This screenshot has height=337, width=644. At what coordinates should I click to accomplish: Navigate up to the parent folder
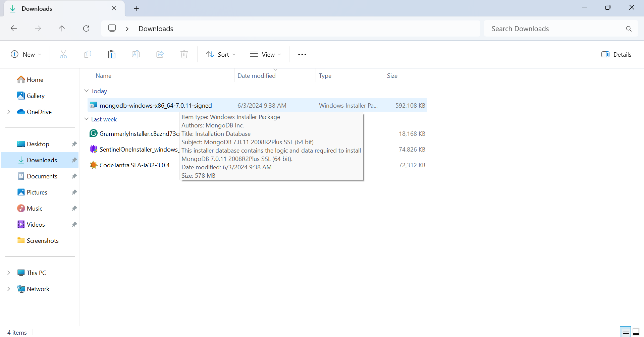pyautogui.click(x=62, y=29)
